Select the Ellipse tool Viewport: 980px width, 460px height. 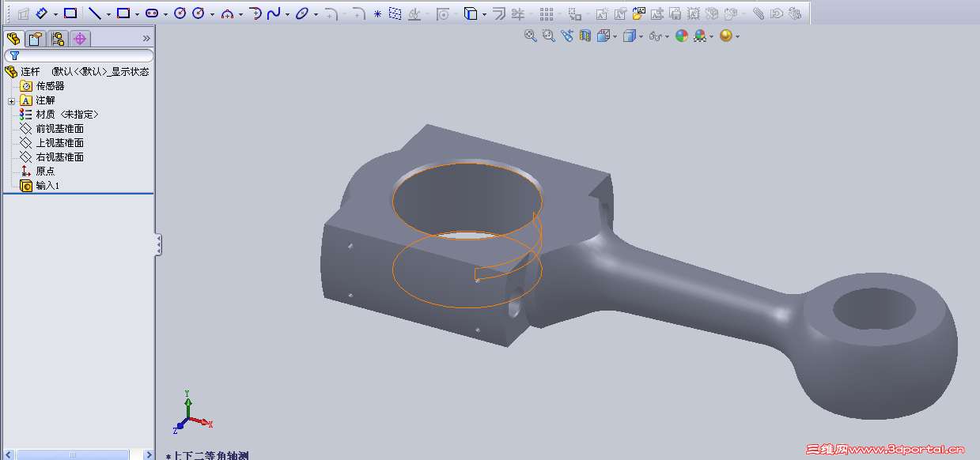click(302, 13)
